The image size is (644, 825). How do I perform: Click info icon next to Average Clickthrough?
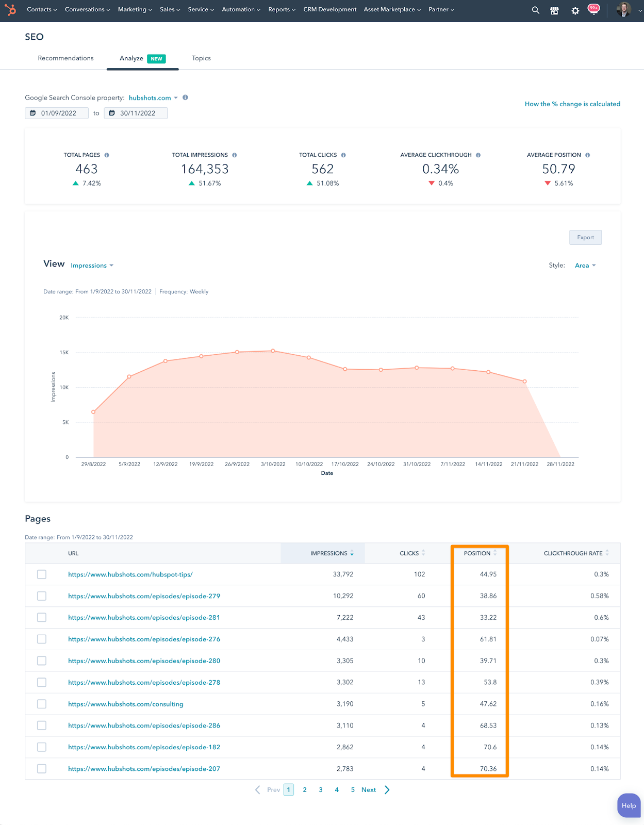click(478, 155)
